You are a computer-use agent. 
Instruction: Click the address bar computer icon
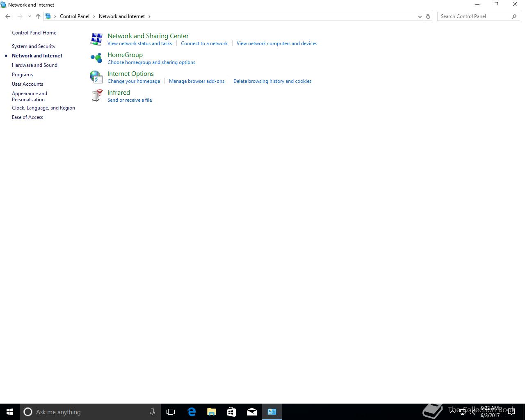48,16
